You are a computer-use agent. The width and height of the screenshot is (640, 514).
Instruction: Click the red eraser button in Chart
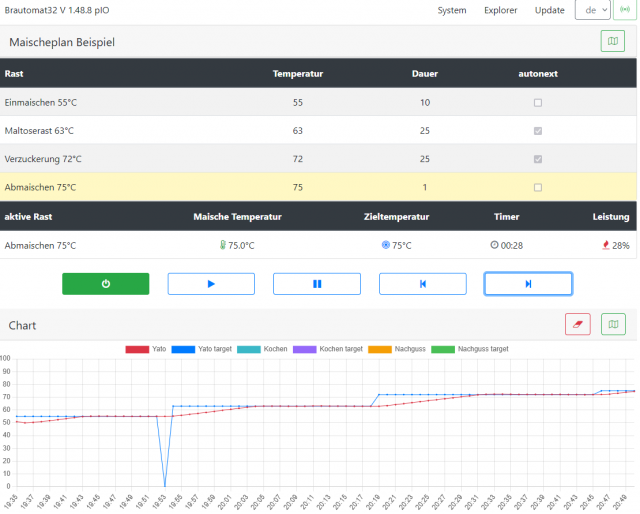pyautogui.click(x=578, y=324)
